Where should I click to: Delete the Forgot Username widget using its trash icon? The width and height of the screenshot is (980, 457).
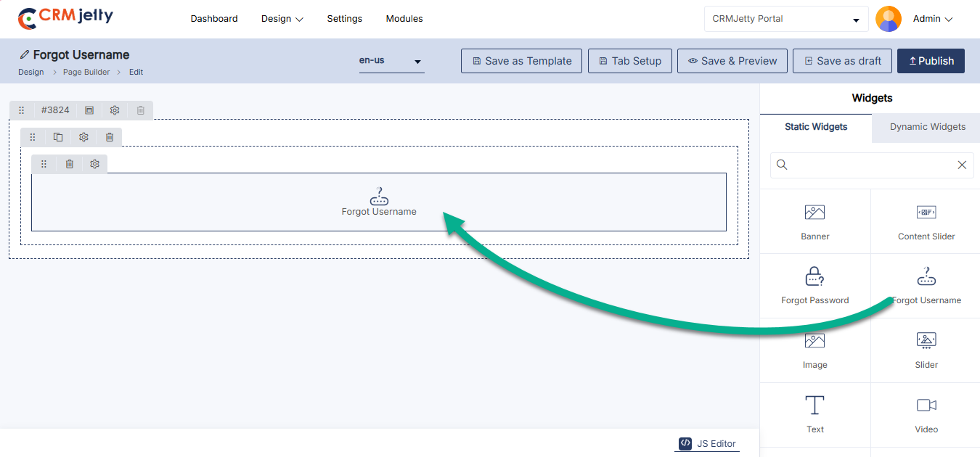70,164
